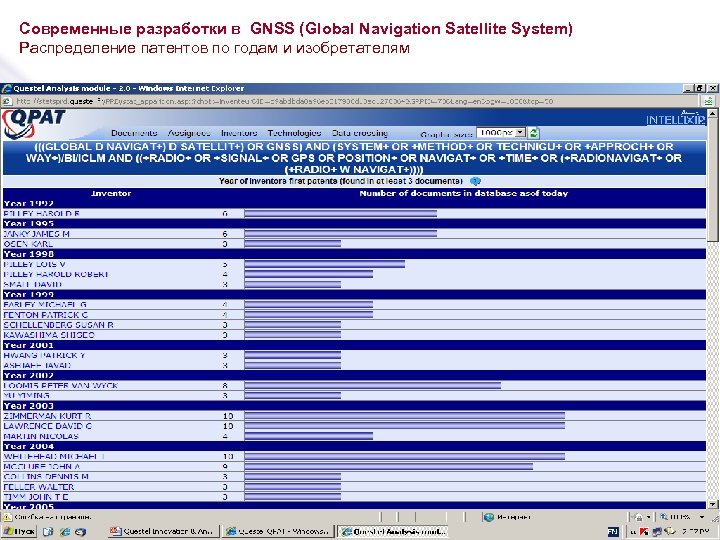720x540 pixels.
Task: Click the scroll down arrow of the page
Action: pos(712,504)
